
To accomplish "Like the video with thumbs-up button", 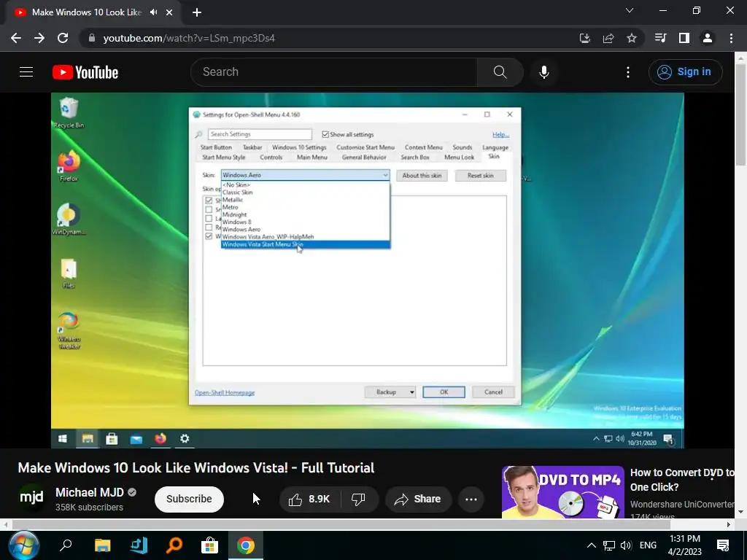I will pos(309,499).
